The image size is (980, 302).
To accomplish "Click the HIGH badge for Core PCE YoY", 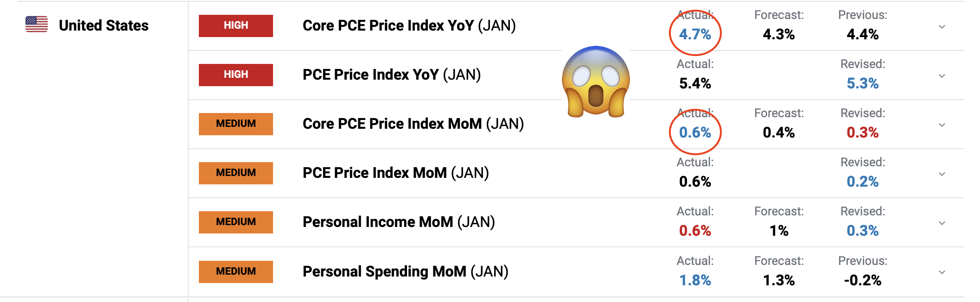I will click(235, 25).
